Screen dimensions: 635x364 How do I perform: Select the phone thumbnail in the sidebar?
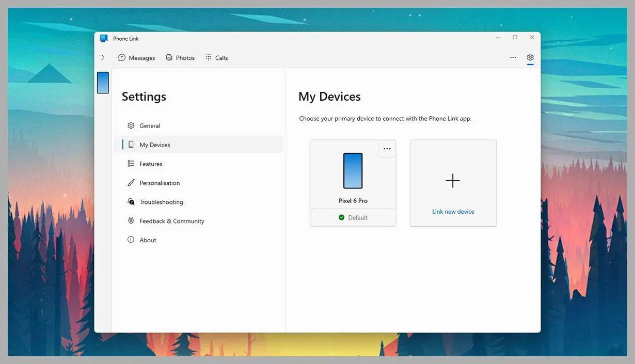coord(103,83)
